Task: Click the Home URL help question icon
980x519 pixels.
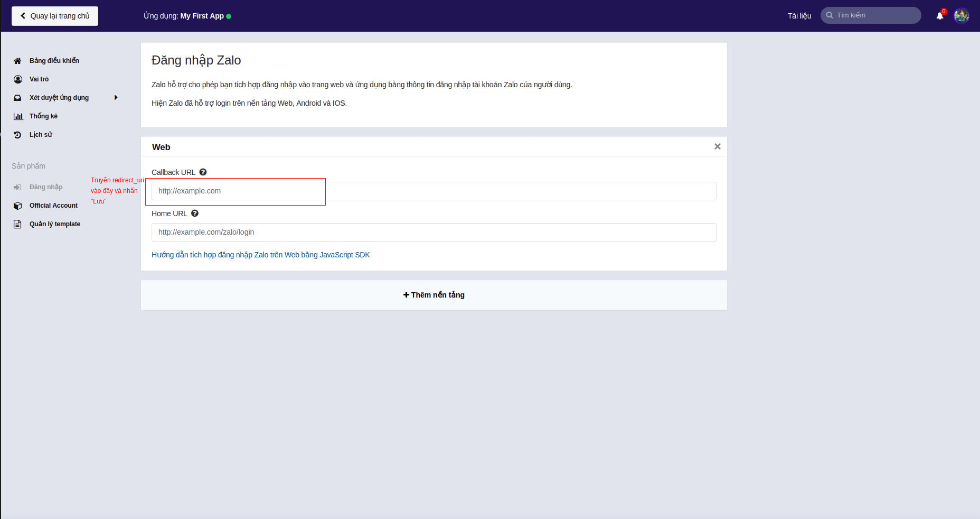Action: [x=195, y=214]
